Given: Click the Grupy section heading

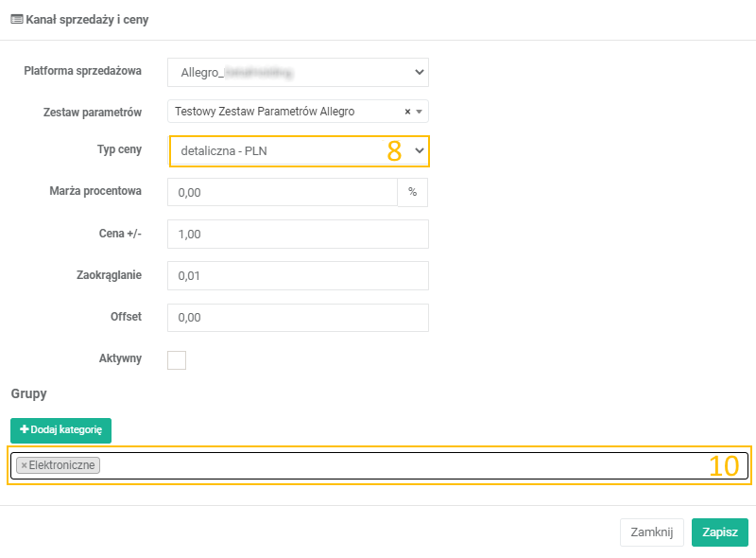Looking at the screenshot, I should click(x=28, y=392).
